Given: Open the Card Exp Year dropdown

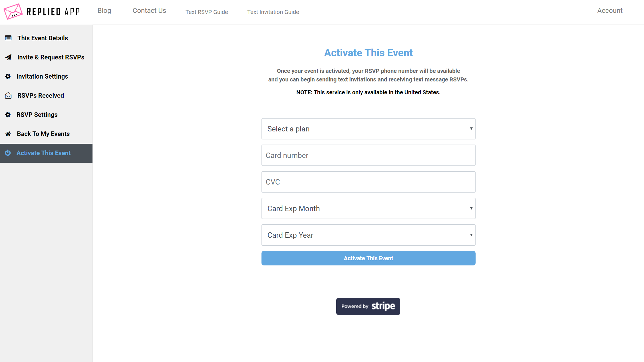Looking at the screenshot, I should tap(368, 235).
